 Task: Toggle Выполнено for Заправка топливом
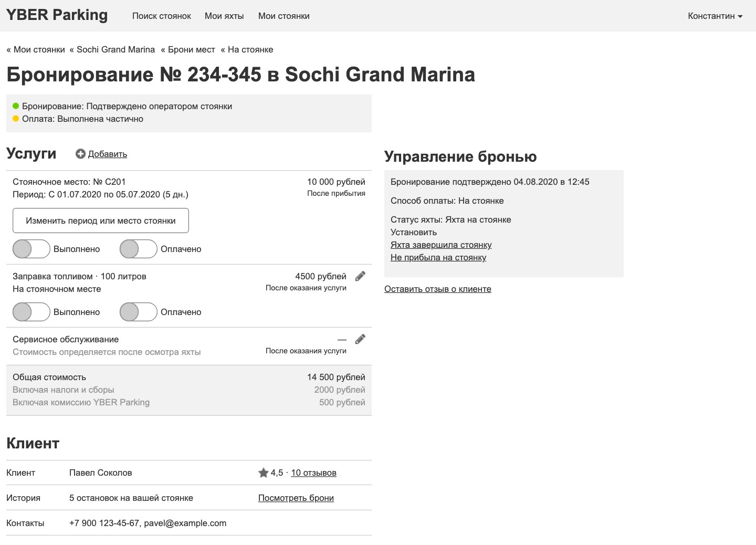pos(31,312)
